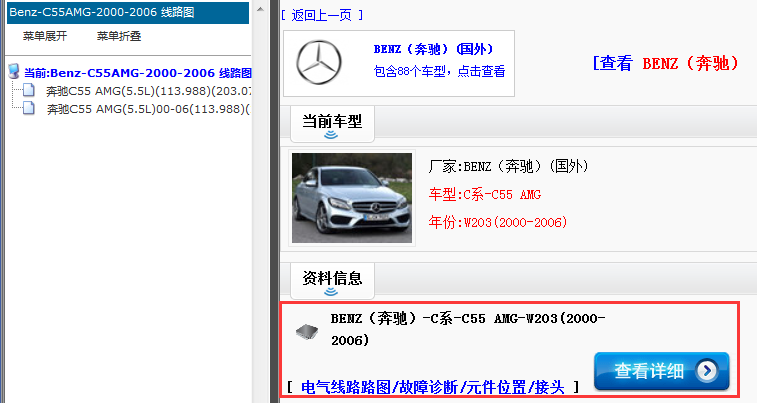
Task: Click the blue wave icon under 当前车型
Action: tap(331, 135)
